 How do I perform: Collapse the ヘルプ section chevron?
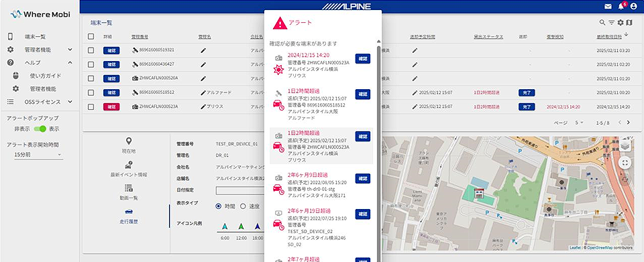click(70, 62)
